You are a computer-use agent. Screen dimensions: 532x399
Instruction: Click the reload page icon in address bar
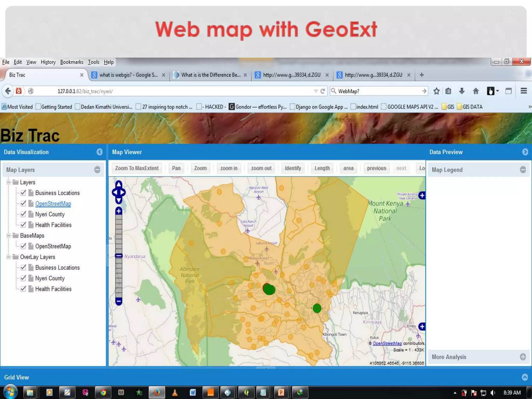coord(323,91)
